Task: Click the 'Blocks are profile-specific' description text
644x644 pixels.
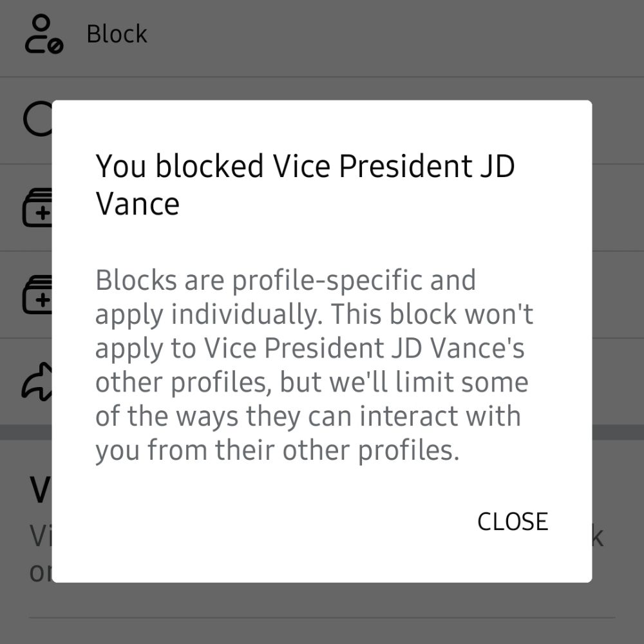Action: [x=314, y=365]
